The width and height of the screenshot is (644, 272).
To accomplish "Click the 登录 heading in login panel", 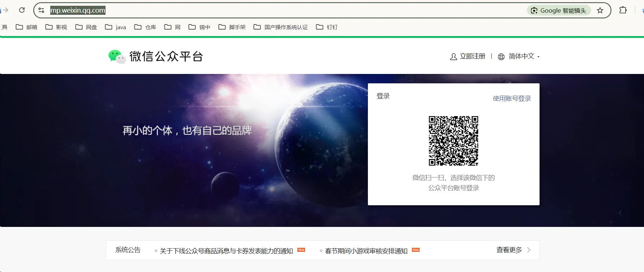I will tap(383, 96).
